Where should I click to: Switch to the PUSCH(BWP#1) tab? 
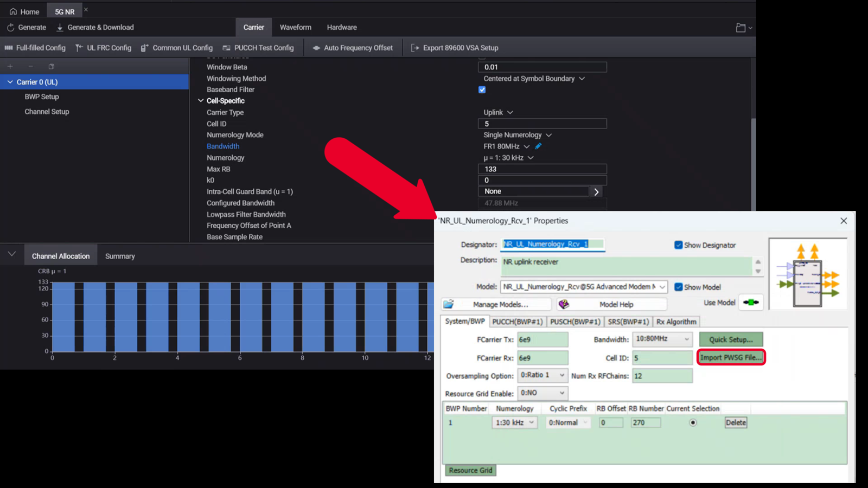pyautogui.click(x=575, y=322)
